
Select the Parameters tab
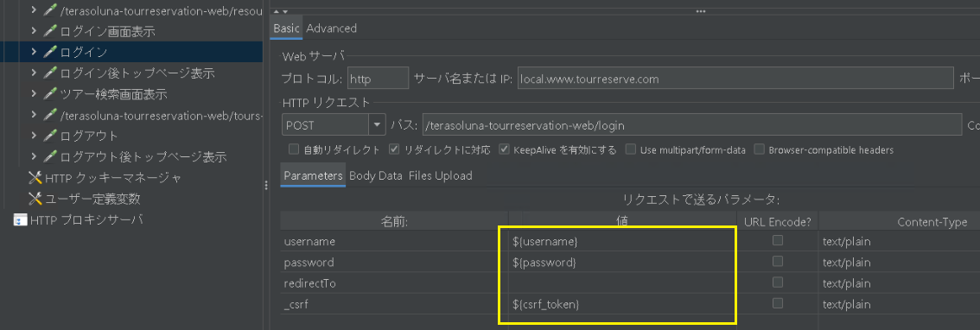(x=313, y=175)
